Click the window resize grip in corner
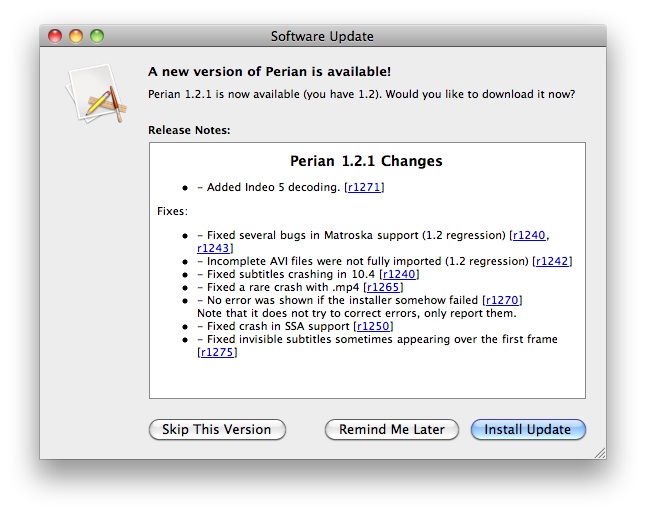The height and width of the screenshot is (514, 646). pyautogui.click(x=600, y=453)
